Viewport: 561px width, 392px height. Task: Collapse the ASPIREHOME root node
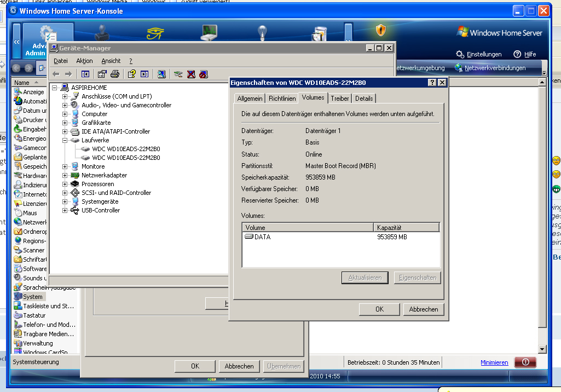54,88
